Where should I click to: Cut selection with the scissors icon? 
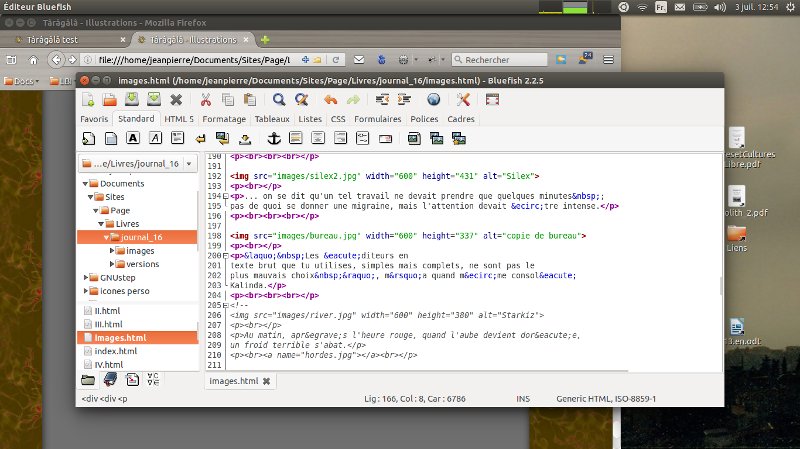click(x=206, y=99)
